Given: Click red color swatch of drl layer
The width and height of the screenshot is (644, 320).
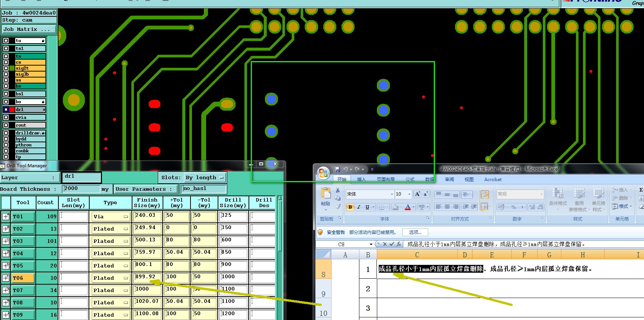Looking at the screenshot, I should point(12,110).
